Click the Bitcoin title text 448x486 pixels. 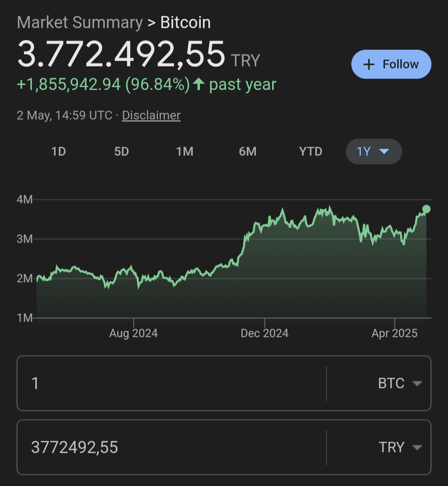coord(185,23)
